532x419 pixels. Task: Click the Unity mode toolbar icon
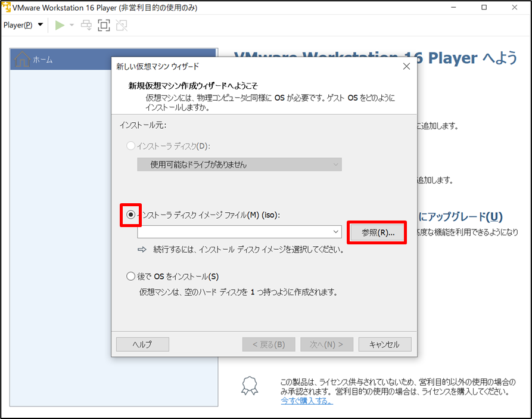coord(122,25)
